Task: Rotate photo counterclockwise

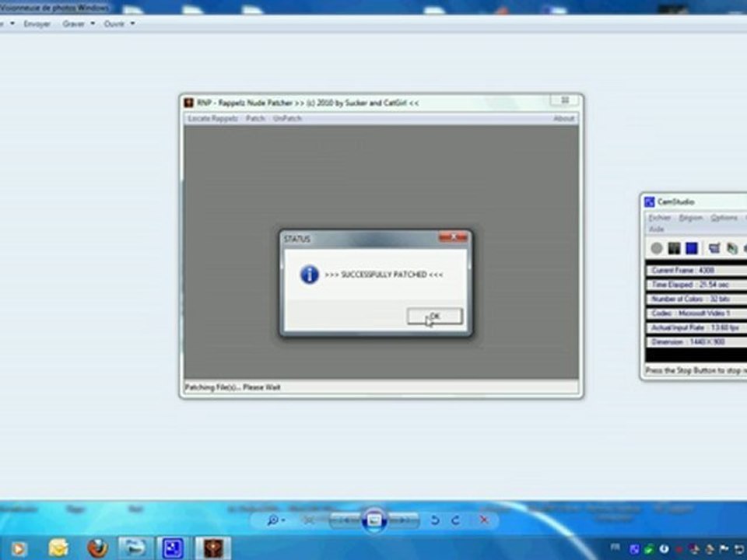Action: point(434,520)
